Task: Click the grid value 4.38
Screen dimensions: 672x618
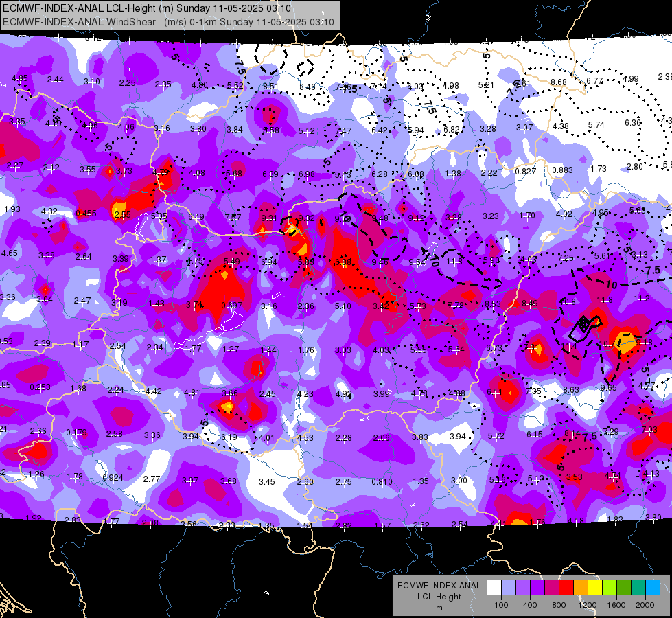Action: [560, 126]
